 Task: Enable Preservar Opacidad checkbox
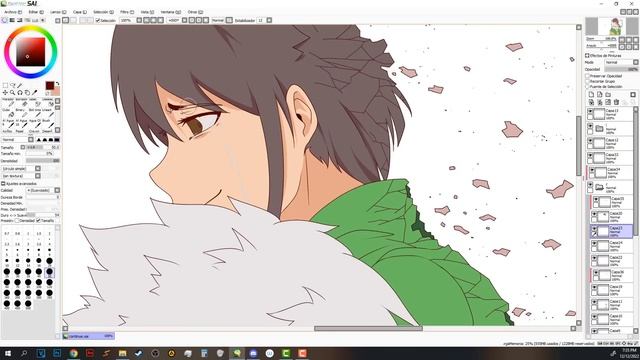[x=587, y=76]
